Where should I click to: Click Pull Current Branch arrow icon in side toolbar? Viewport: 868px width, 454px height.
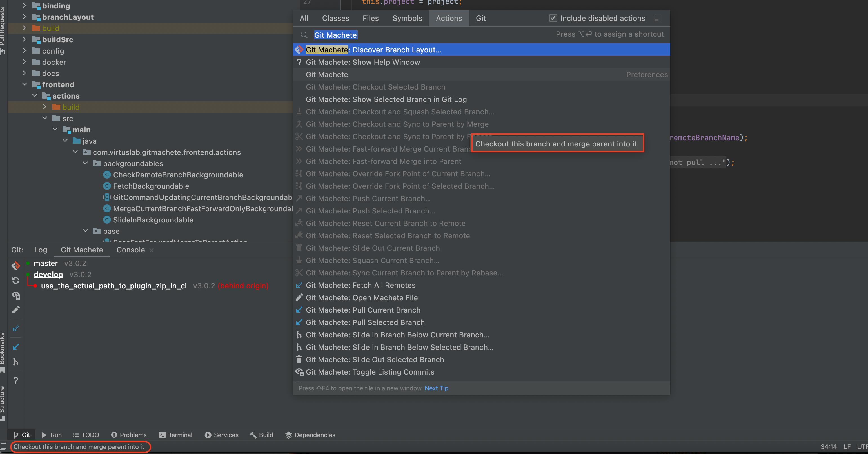coord(15,347)
